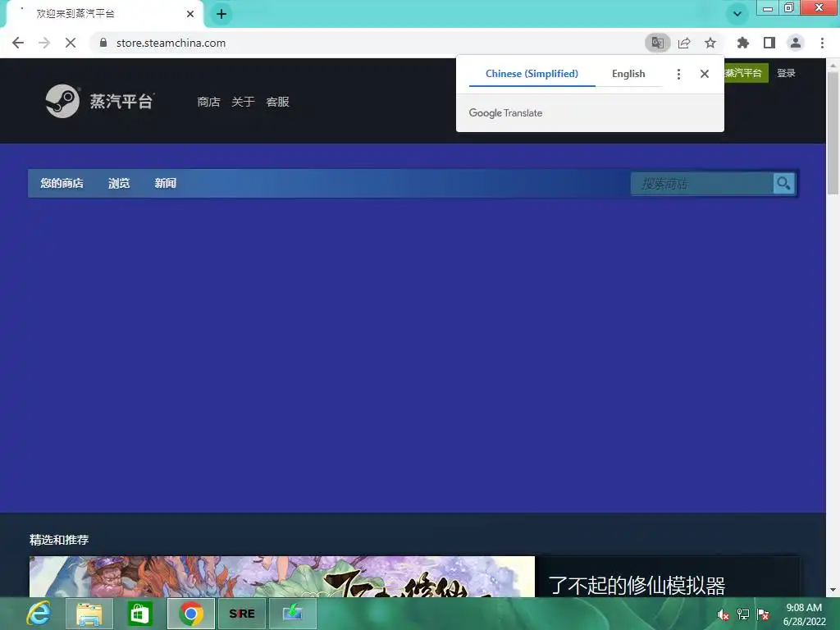This screenshot has height=630, width=840.
Task: Open the Chrome profile avatar
Action: (x=796, y=43)
